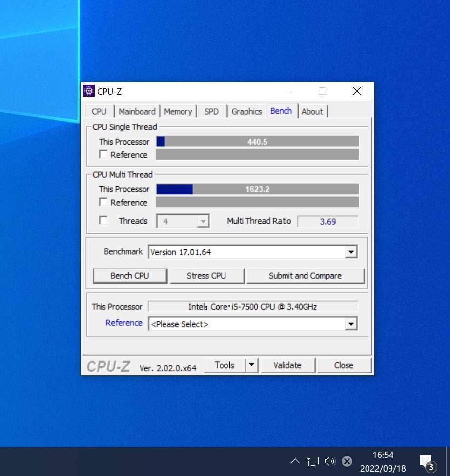This screenshot has height=476, width=450.
Task: Click the circled X tray icon
Action: point(347,461)
